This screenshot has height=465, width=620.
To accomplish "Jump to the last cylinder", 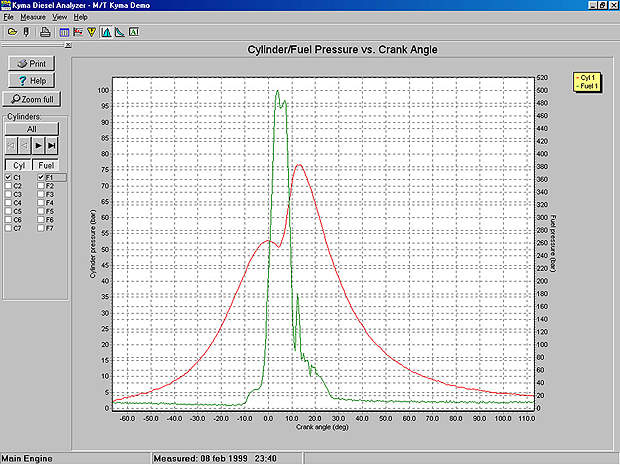I will pos(52,145).
